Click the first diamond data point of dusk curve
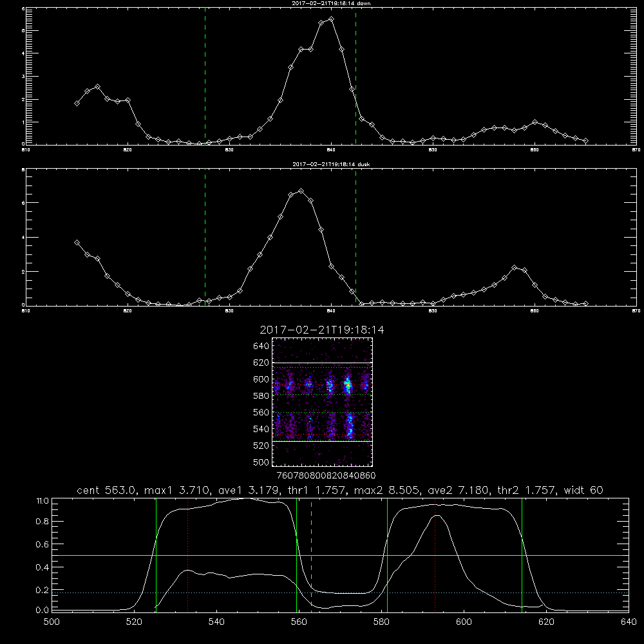 point(77,243)
